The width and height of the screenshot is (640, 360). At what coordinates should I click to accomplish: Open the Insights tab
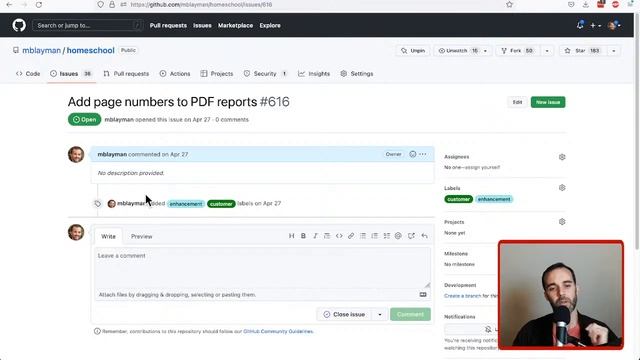[314, 74]
